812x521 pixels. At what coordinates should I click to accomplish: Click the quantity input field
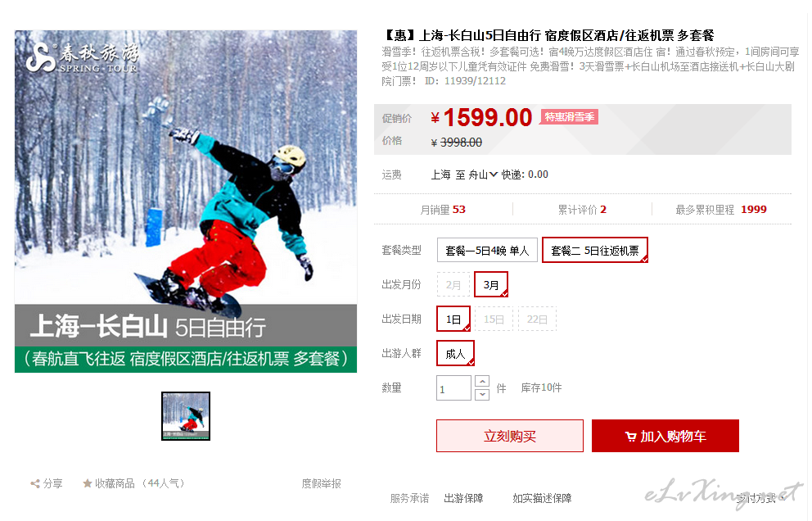click(453, 388)
